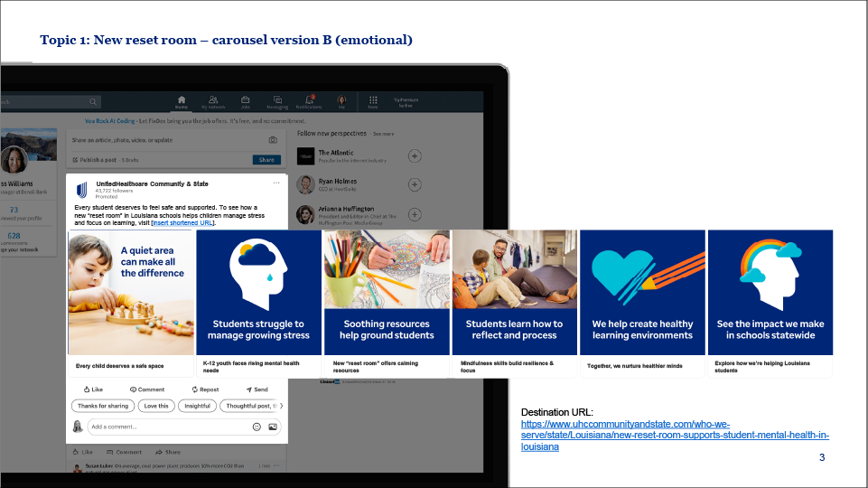Follow Ryan Holmes with plus button

coord(415,184)
